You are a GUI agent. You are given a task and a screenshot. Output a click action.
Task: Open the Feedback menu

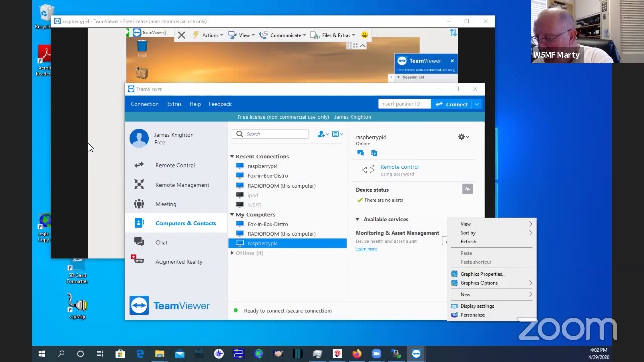(x=220, y=104)
